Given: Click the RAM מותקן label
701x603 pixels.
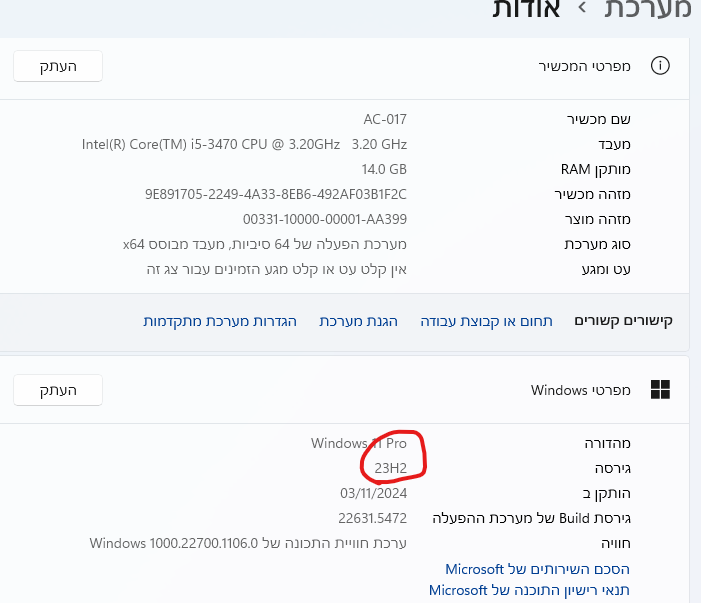Looking at the screenshot, I should 595,169.
